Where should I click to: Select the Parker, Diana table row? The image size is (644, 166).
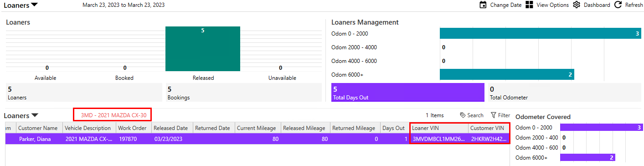tap(256, 139)
